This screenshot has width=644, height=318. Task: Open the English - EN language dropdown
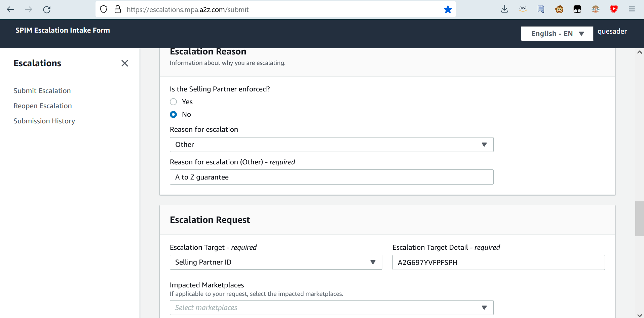557,34
